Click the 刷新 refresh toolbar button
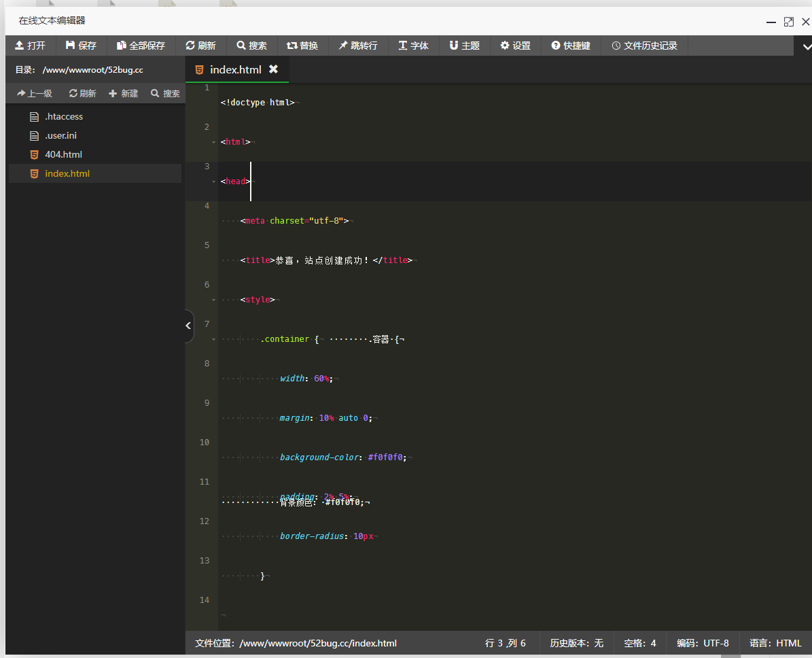This screenshot has height=658, width=812. tap(201, 46)
